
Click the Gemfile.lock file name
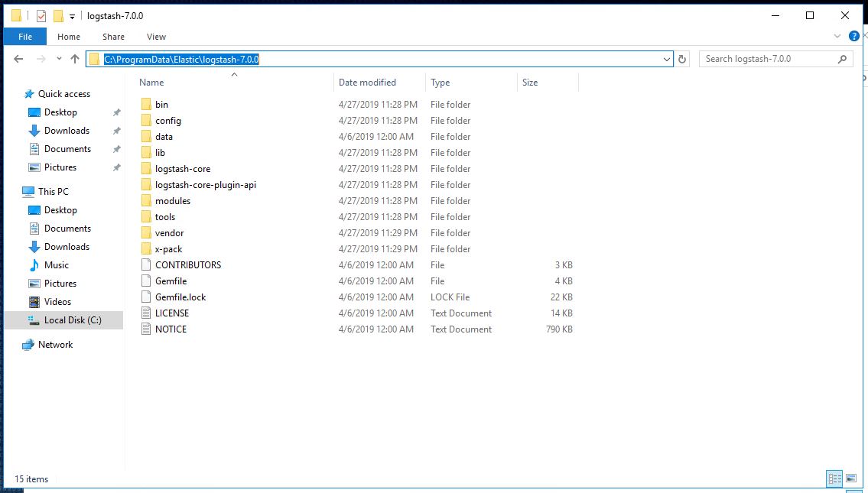click(180, 297)
